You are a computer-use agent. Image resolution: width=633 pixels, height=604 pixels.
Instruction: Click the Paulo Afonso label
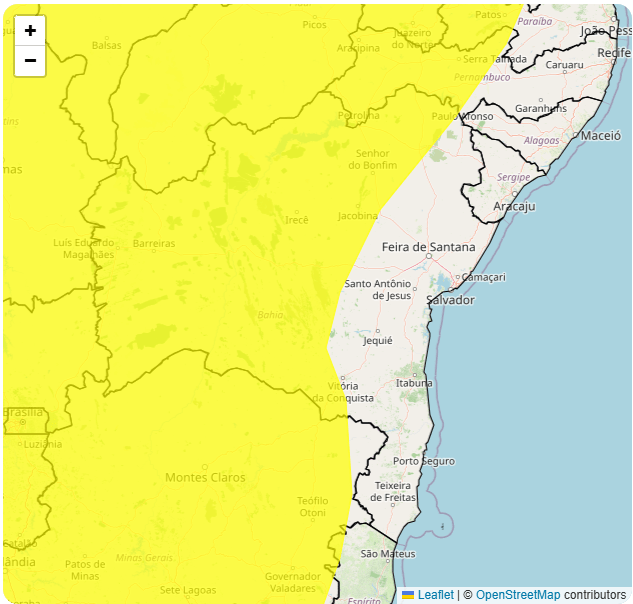(462, 116)
